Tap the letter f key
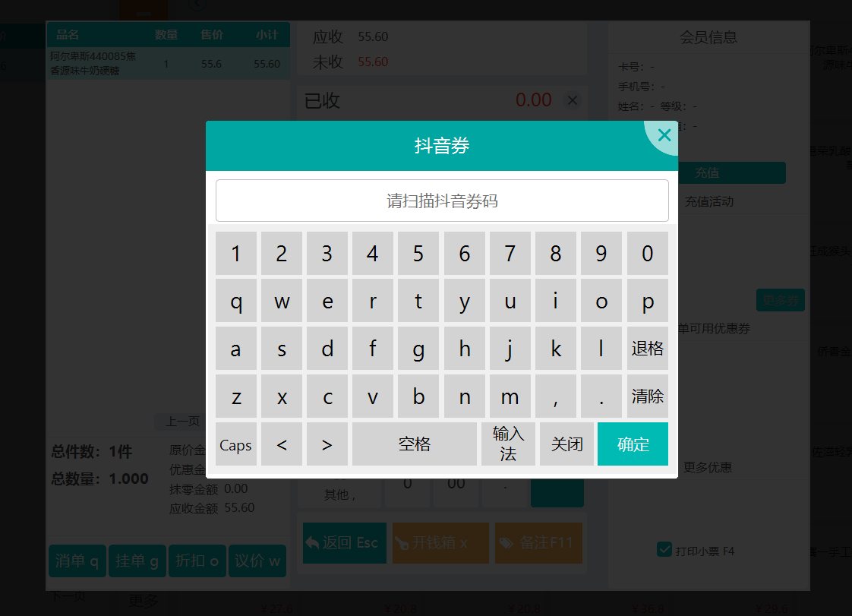The image size is (852, 616). pyautogui.click(x=373, y=349)
